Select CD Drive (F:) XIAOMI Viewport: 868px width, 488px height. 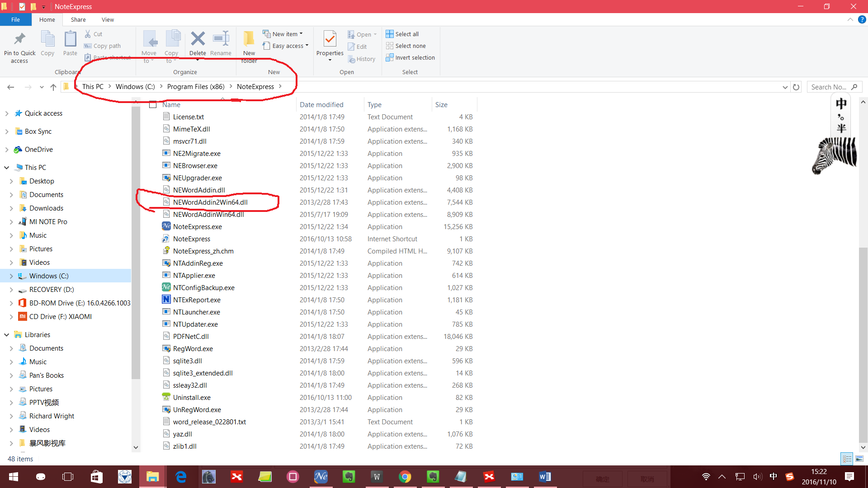(x=60, y=316)
